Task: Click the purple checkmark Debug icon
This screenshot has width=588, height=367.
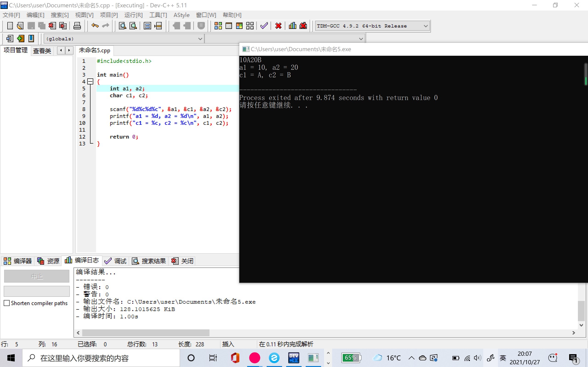Action: [x=264, y=26]
